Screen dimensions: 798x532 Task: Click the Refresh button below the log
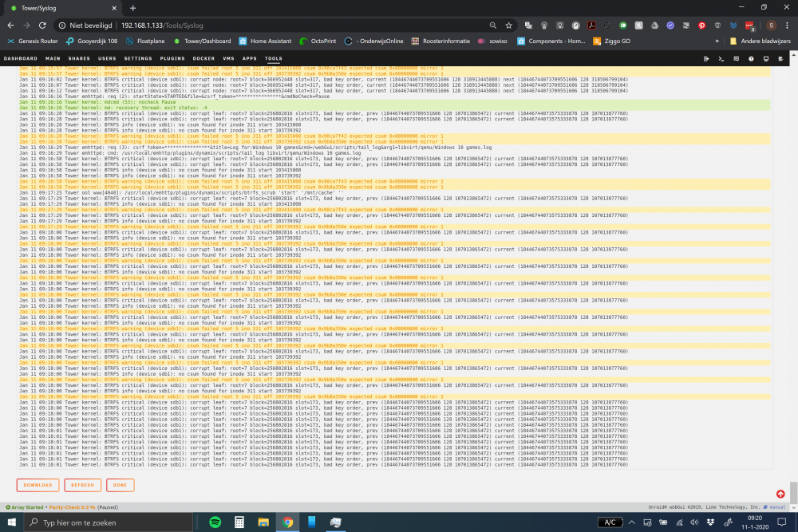[x=82, y=485]
